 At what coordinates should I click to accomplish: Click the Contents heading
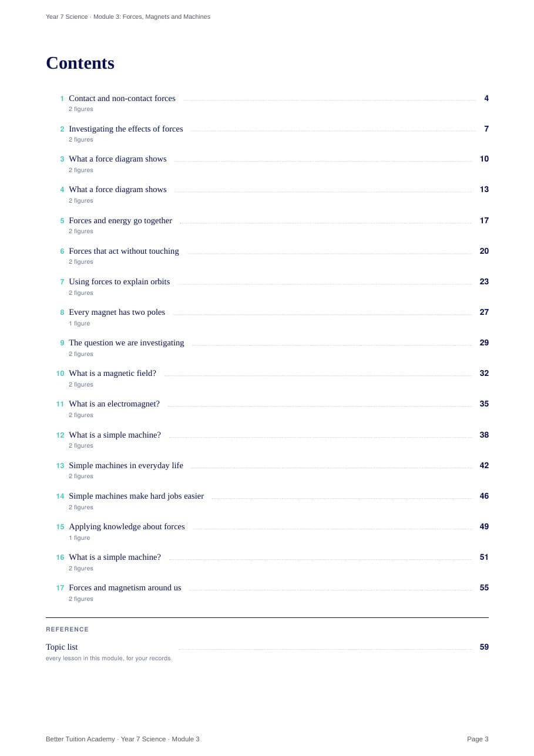[x=80, y=63]
